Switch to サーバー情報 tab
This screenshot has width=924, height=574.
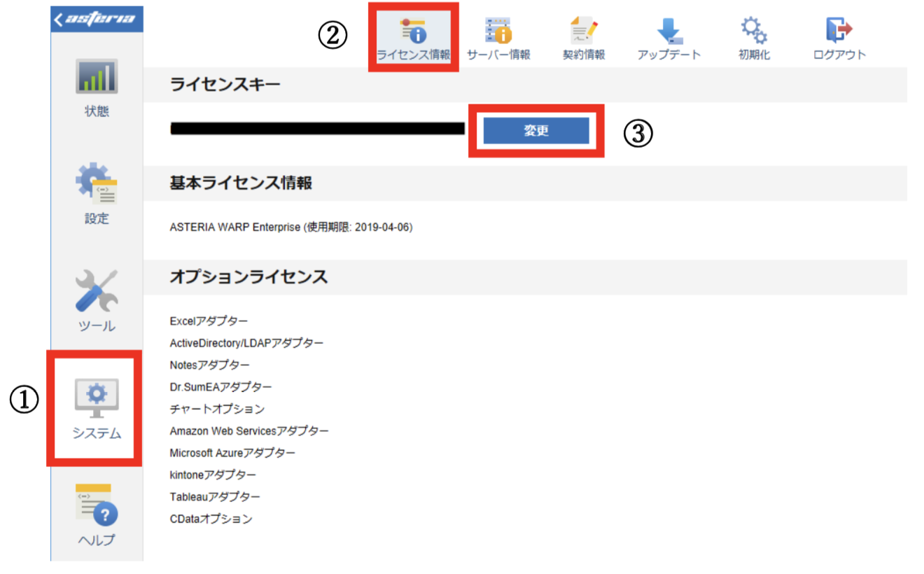[498, 38]
